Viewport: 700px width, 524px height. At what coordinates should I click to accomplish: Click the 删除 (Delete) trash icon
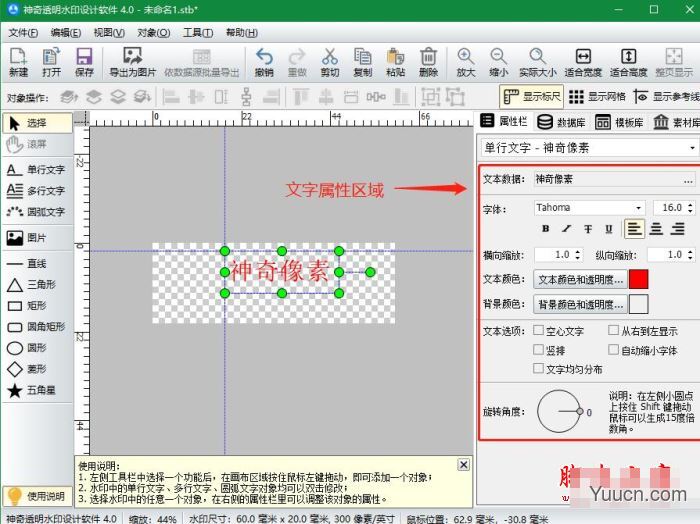tap(428, 62)
